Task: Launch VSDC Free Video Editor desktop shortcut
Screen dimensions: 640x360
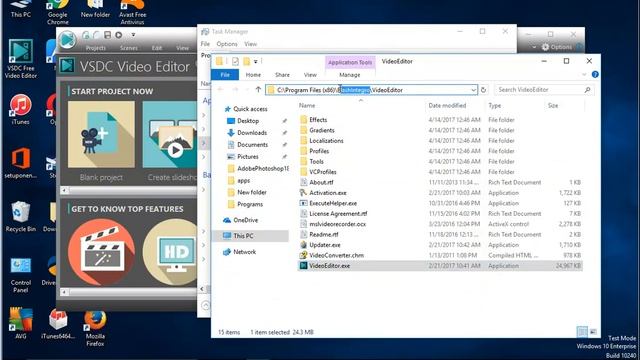Action: [x=20, y=59]
